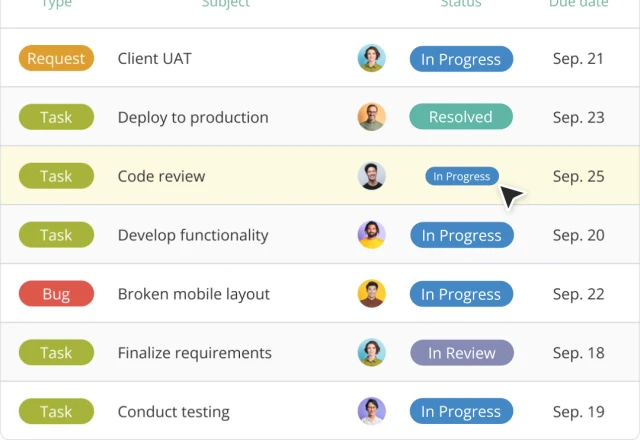
Task: Open the Broken mobile layout subject
Action: tap(194, 294)
